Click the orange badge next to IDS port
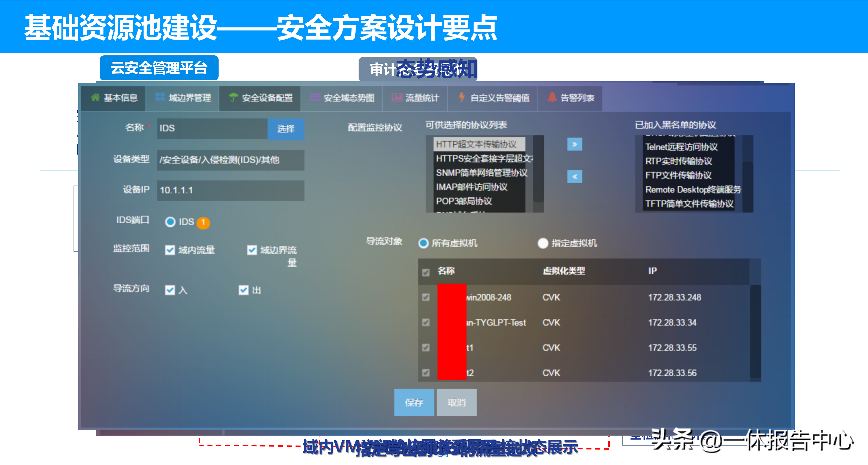Screen dimensions: 868x465 (203, 223)
